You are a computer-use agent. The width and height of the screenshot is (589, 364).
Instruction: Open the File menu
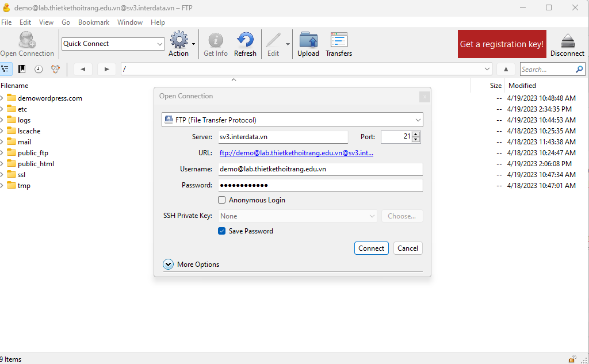[6, 22]
